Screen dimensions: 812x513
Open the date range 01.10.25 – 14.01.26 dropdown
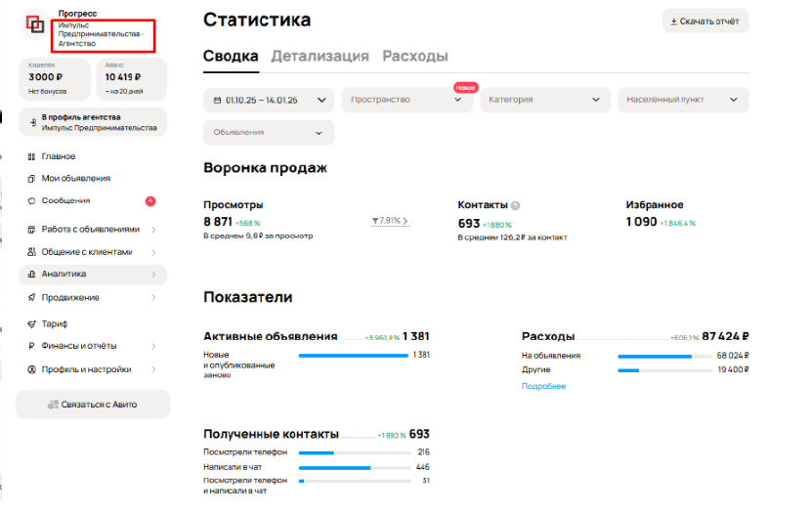click(269, 100)
